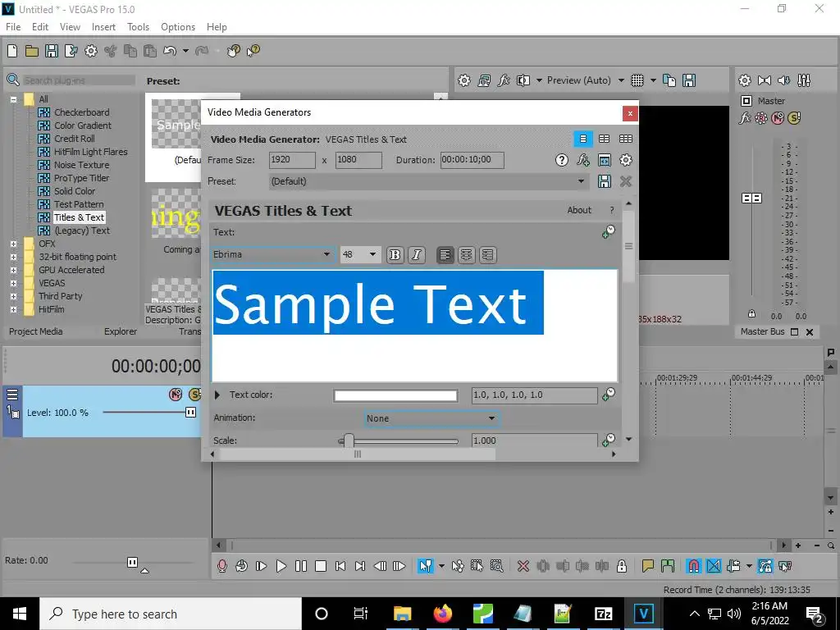This screenshot has width=840, height=630.
Task: Click the Scale slider
Action: click(x=398, y=441)
